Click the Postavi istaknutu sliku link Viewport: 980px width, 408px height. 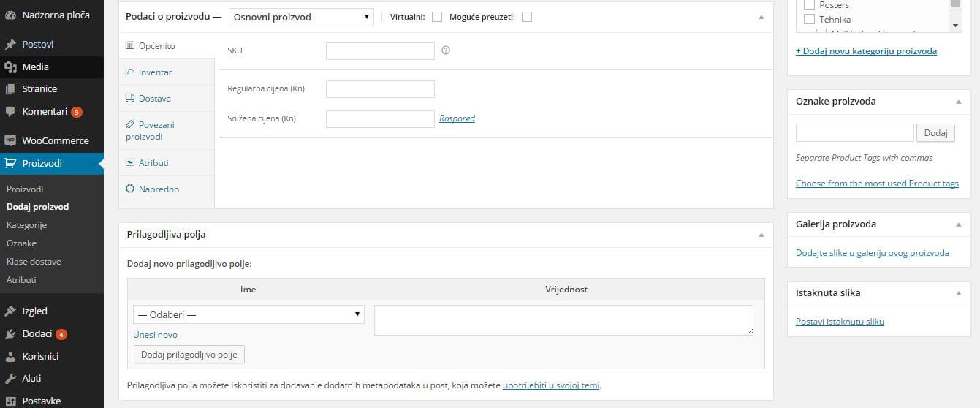[840, 322]
